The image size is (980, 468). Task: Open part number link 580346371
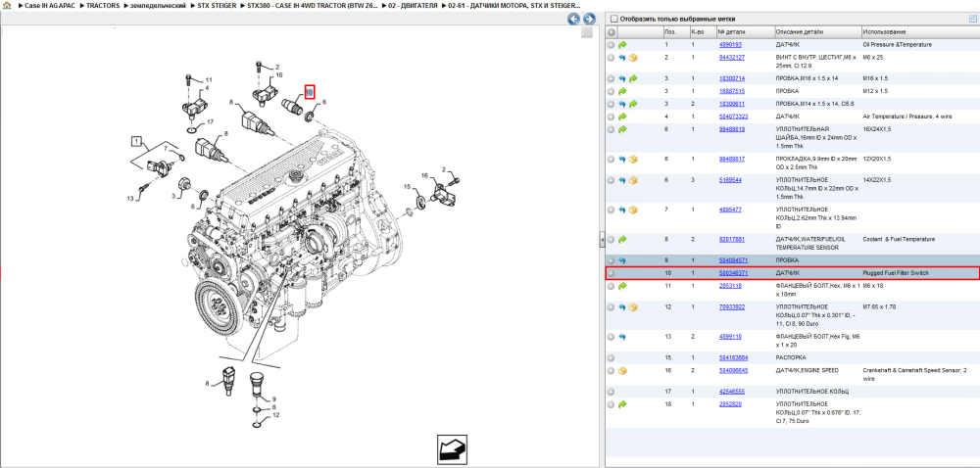733,273
